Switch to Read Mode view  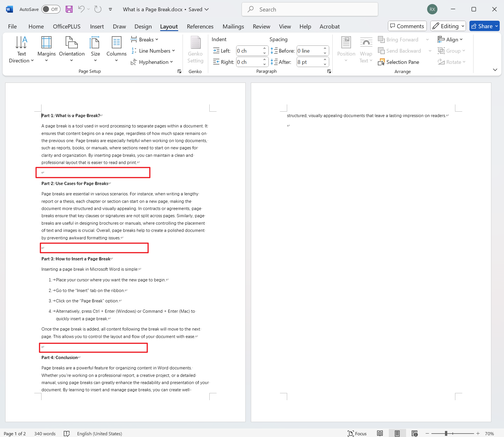pos(380,433)
